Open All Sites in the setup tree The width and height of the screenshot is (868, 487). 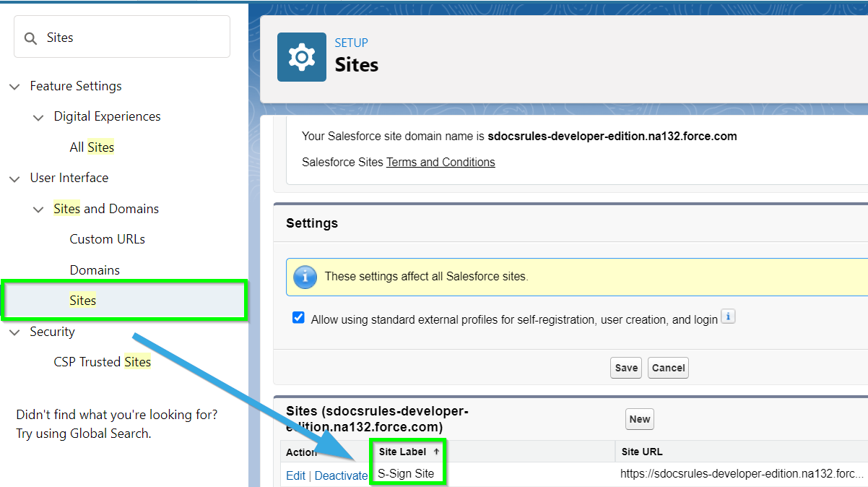92,147
